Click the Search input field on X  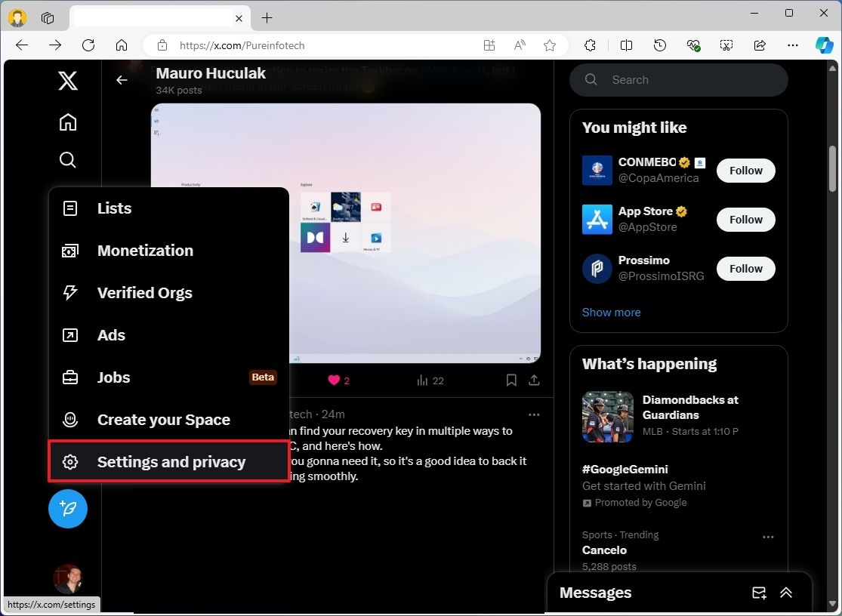coord(677,79)
